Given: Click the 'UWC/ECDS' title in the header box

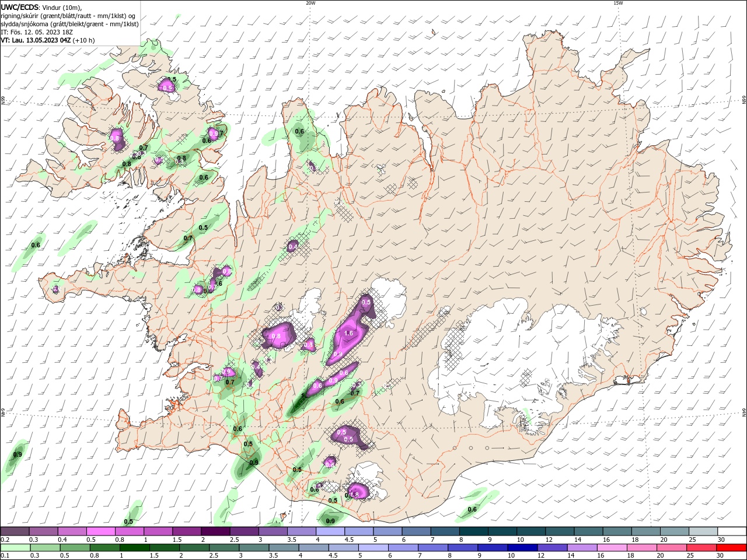Looking at the screenshot, I should [20, 7].
